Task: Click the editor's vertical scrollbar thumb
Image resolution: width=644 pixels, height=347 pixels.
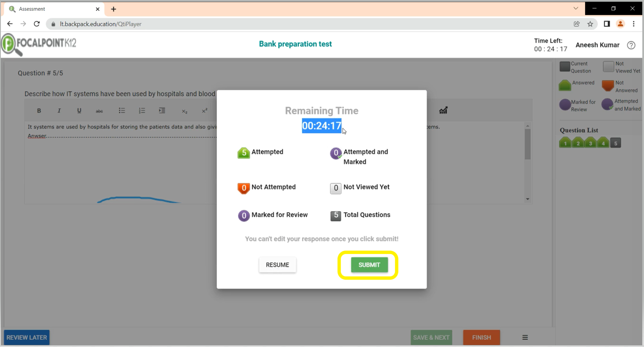Action: point(528,144)
